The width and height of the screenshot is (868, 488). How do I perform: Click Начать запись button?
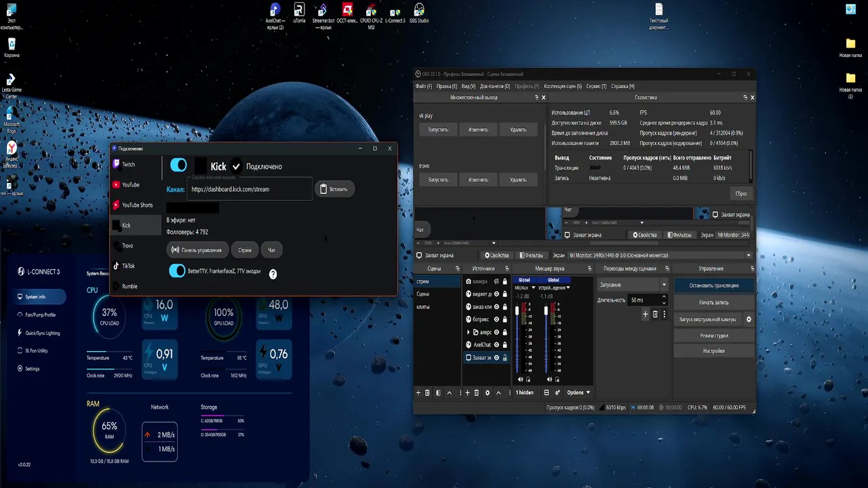(713, 302)
